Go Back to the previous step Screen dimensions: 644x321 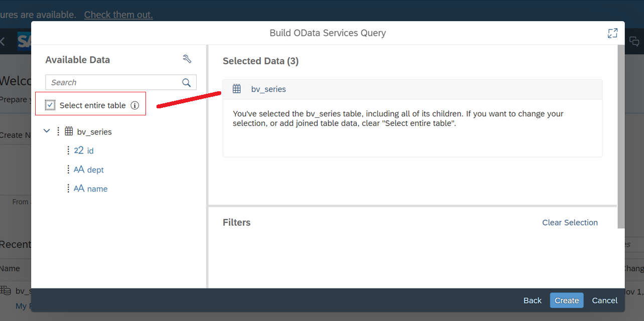click(x=532, y=300)
